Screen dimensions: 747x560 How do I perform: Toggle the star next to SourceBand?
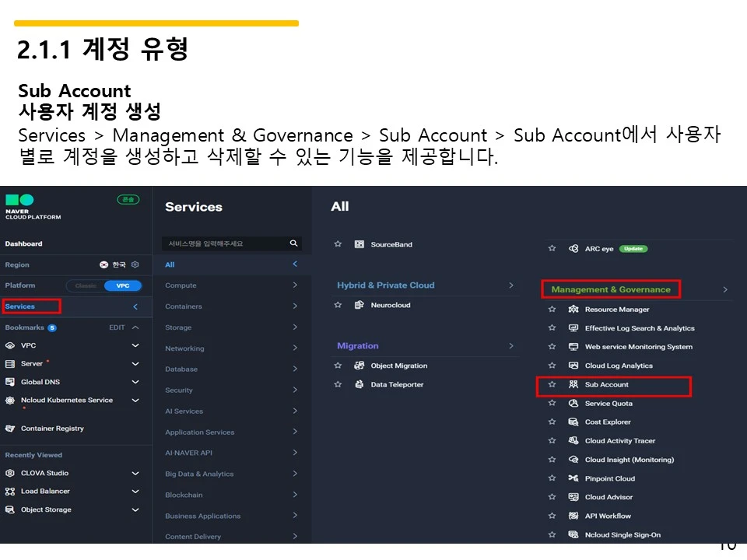[338, 243]
